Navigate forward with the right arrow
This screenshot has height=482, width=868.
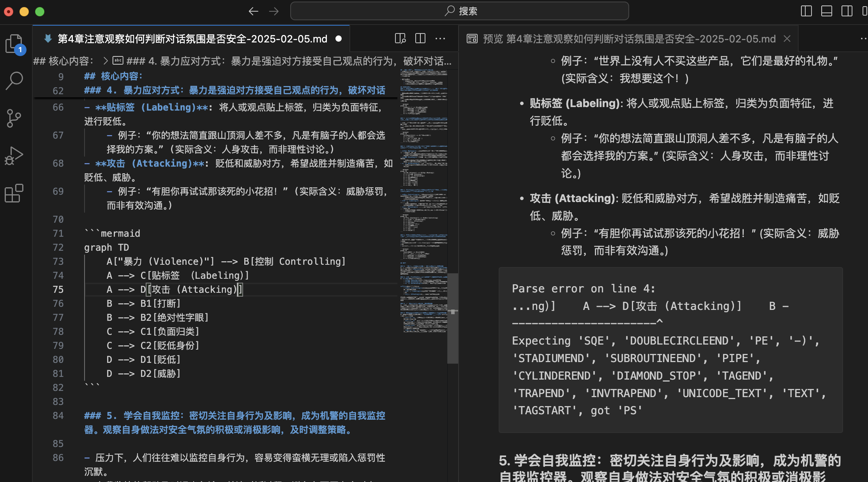(x=274, y=11)
